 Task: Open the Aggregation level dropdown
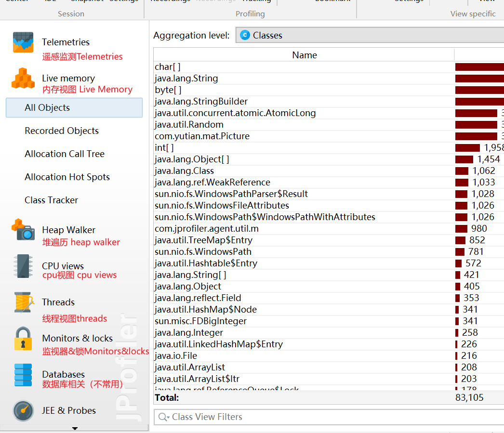369,35
